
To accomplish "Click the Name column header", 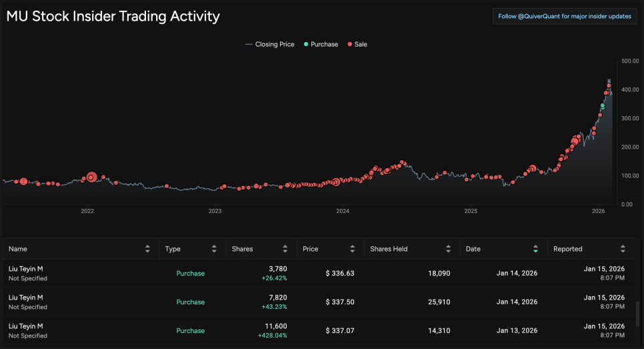I will pyautogui.click(x=18, y=249).
